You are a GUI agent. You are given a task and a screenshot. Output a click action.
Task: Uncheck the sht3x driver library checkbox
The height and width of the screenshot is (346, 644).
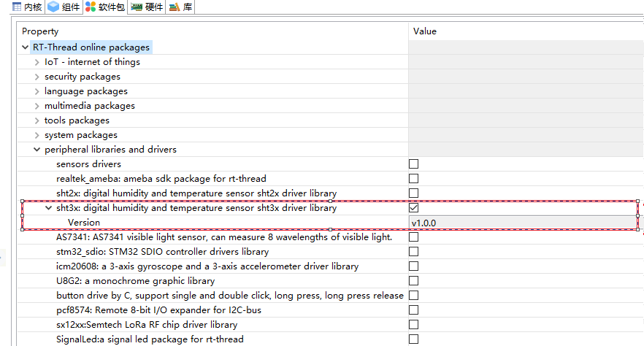(414, 208)
